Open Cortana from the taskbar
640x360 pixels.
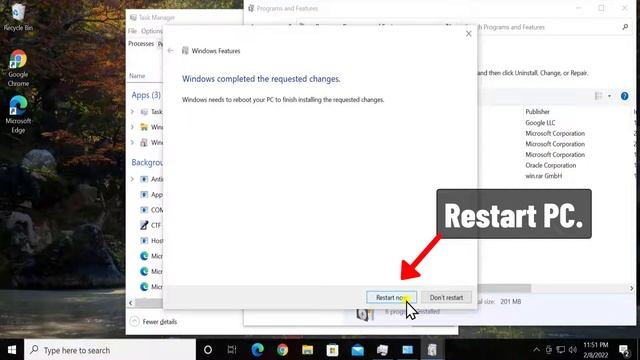[x=208, y=350]
